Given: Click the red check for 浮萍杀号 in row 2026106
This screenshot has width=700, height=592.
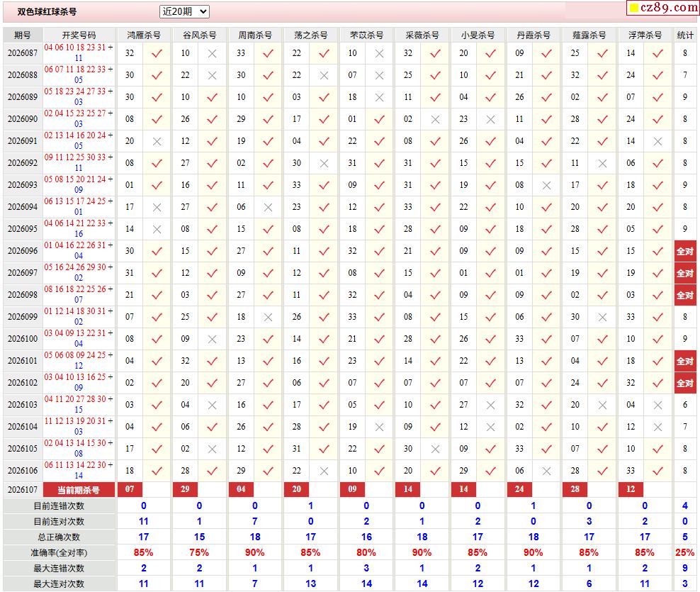Looking at the screenshot, I should 657,471.
